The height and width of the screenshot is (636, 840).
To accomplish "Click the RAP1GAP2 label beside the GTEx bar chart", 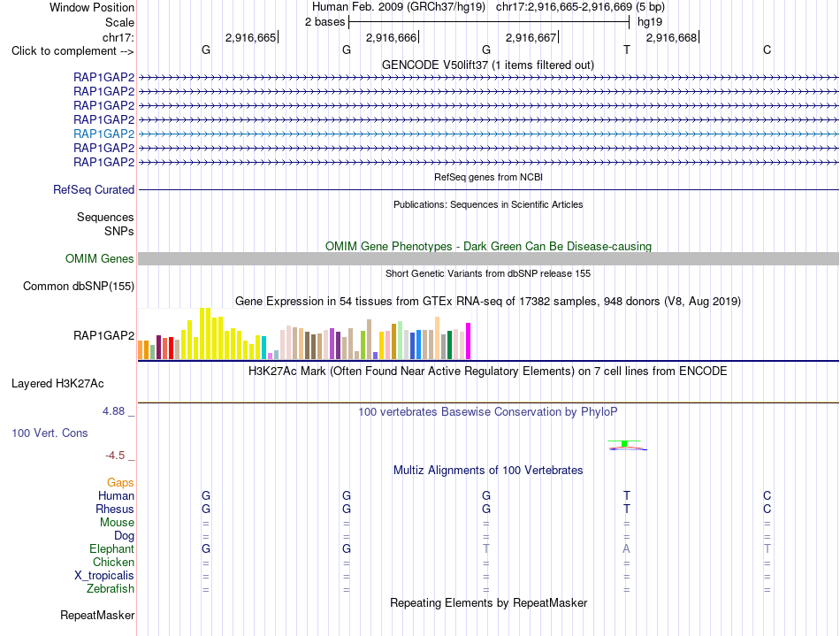I will click(x=104, y=335).
